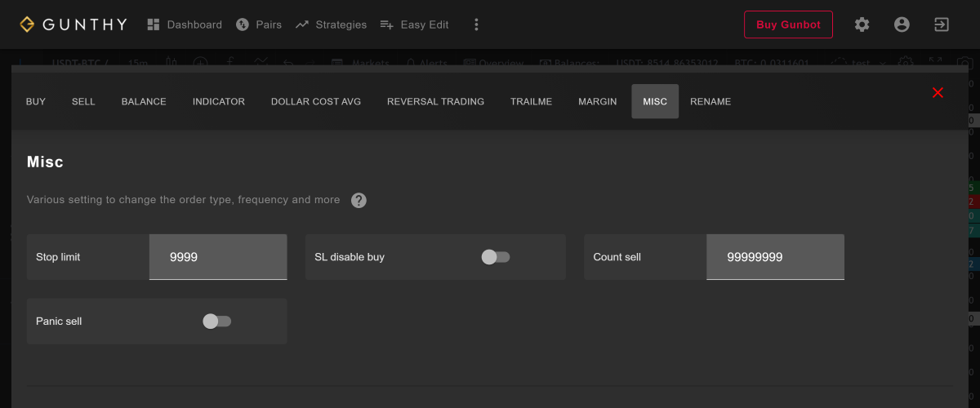Open the INDICATOR tab
Viewport: 980px width, 408px height.
coord(219,102)
